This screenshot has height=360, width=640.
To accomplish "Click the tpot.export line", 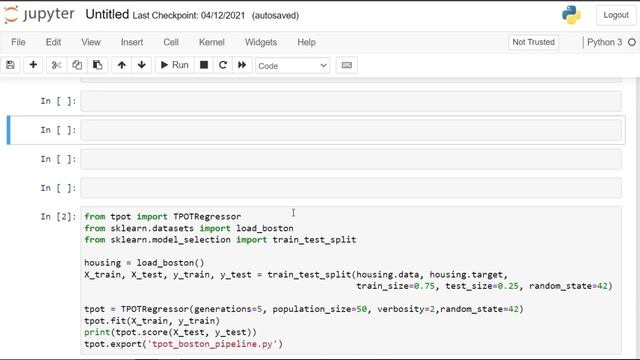I will click(183, 344).
